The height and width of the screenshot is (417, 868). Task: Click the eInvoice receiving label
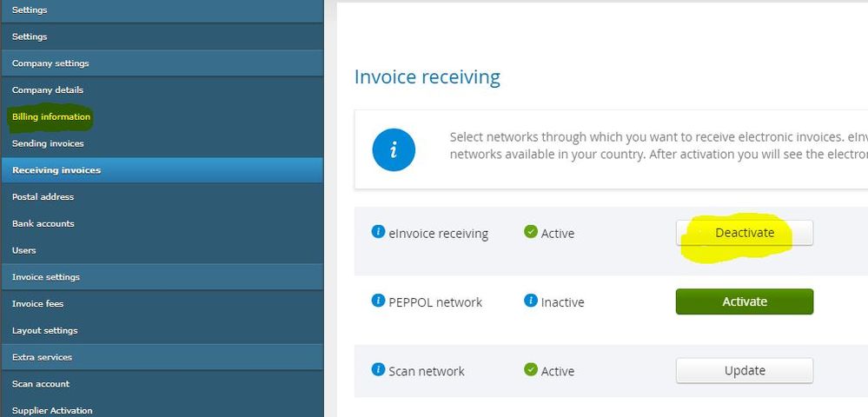click(439, 234)
